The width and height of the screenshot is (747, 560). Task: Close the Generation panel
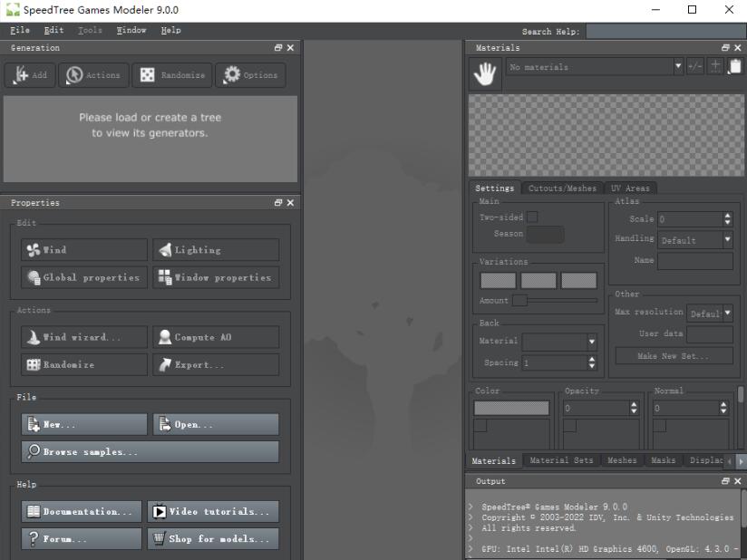(x=290, y=48)
